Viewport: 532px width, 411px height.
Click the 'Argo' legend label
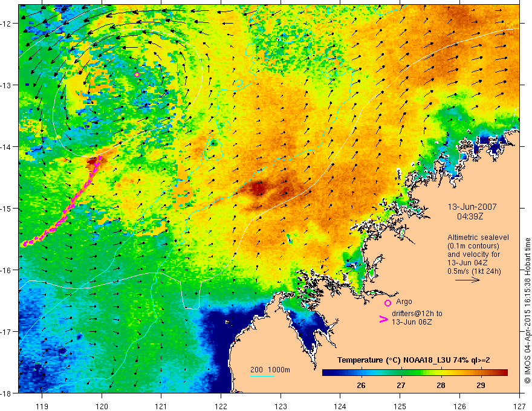(x=404, y=302)
